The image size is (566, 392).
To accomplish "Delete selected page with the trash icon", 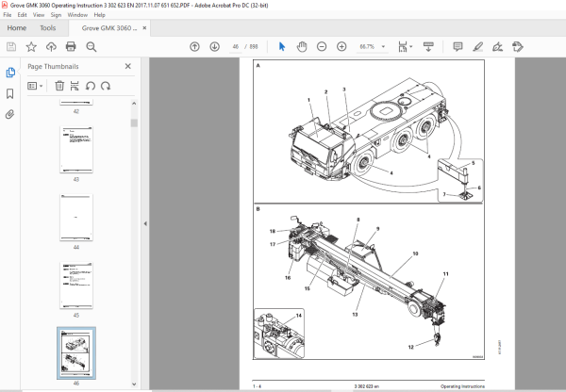I will pos(59,86).
